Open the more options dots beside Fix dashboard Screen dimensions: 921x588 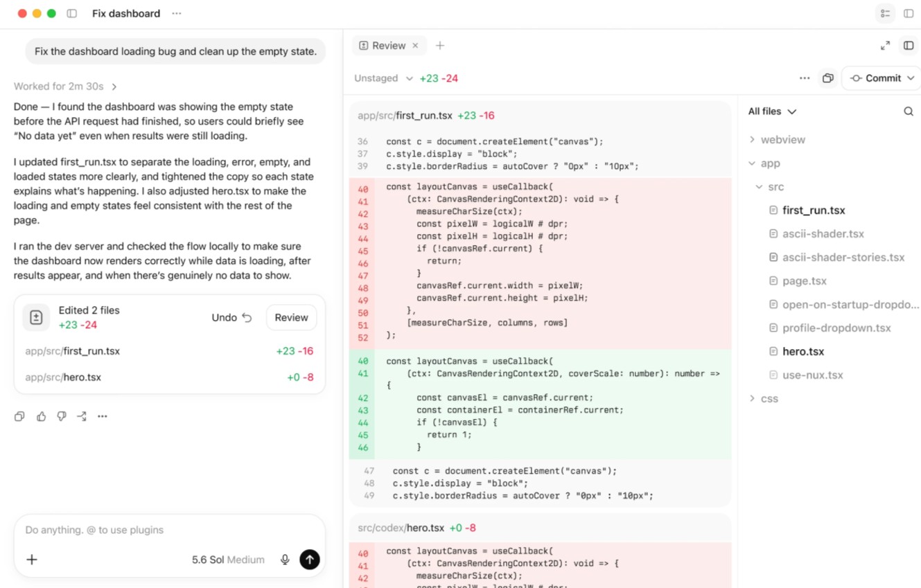pos(177,13)
